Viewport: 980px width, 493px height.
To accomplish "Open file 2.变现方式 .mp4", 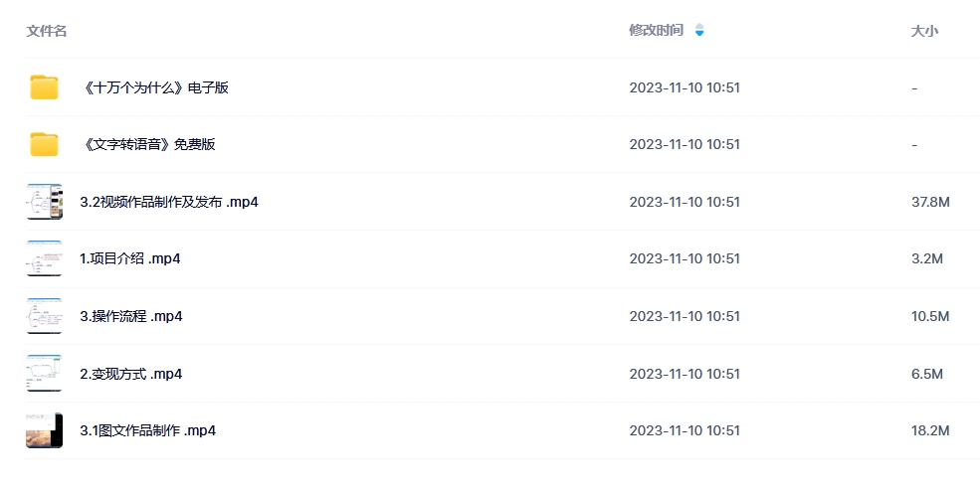I will point(131,374).
